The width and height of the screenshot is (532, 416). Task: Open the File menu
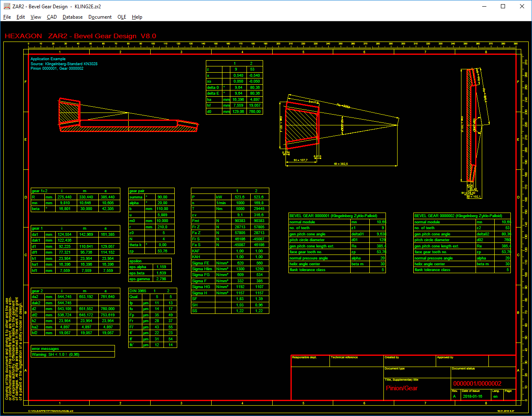pyautogui.click(x=7, y=17)
